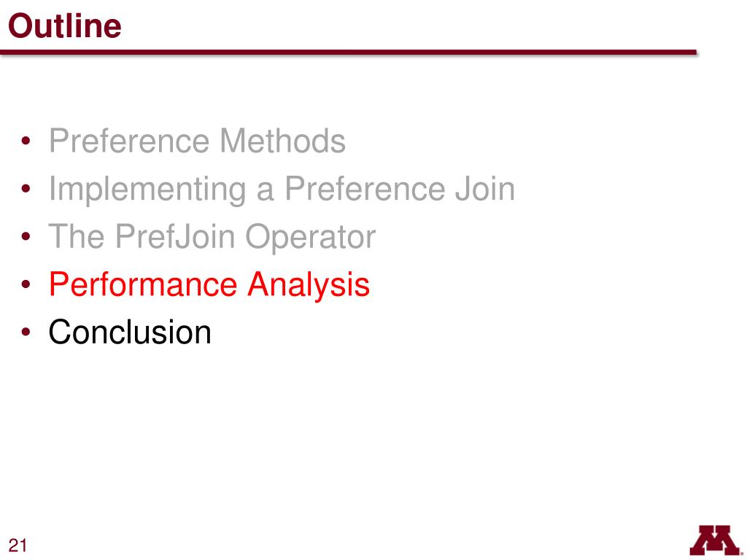
Task: Select the Conclusion outline item
Action: (x=130, y=332)
